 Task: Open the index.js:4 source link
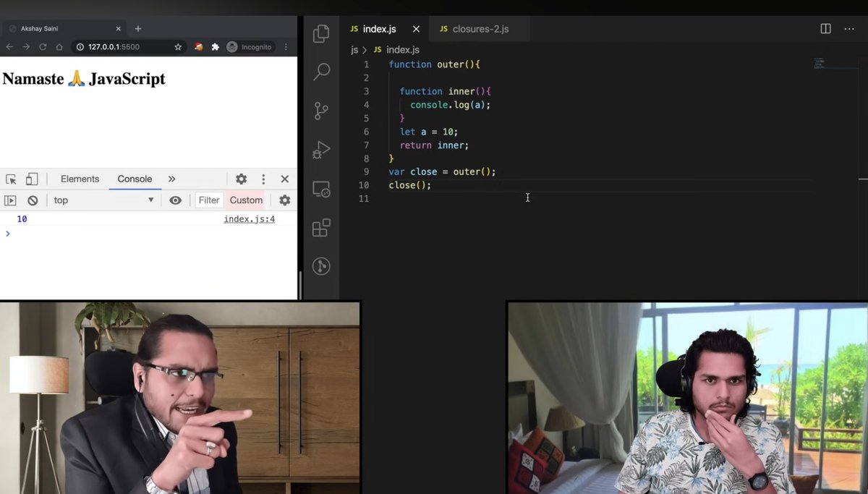click(x=249, y=219)
